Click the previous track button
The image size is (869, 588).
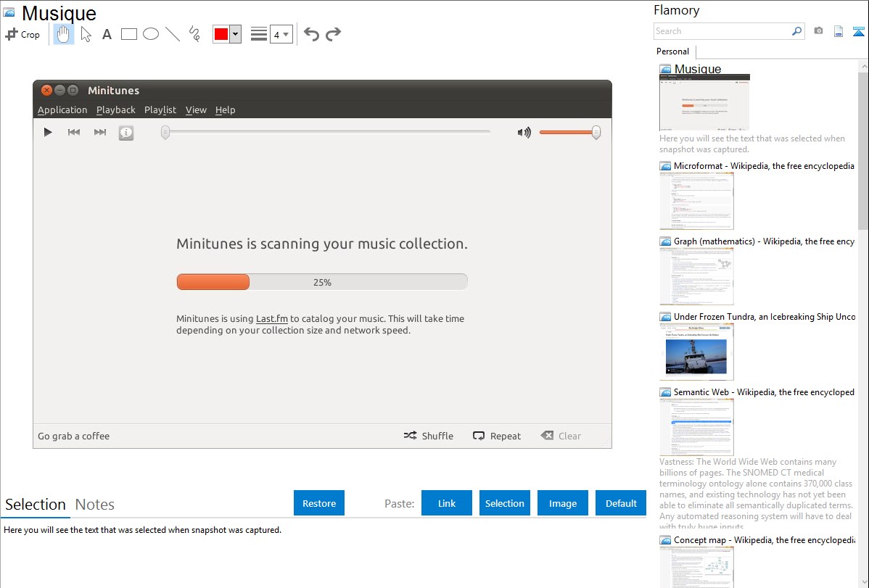(x=74, y=132)
